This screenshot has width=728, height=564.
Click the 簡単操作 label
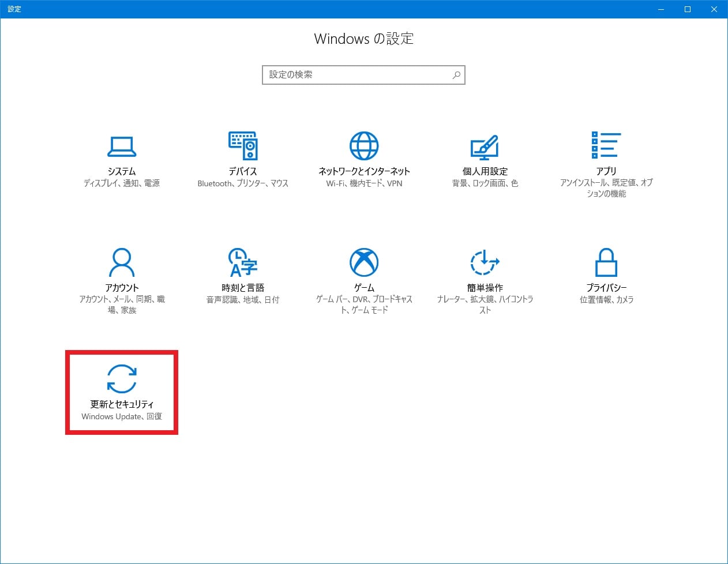click(485, 288)
